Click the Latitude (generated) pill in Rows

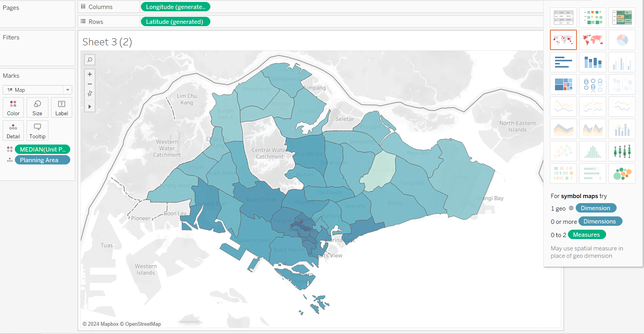[x=175, y=22]
